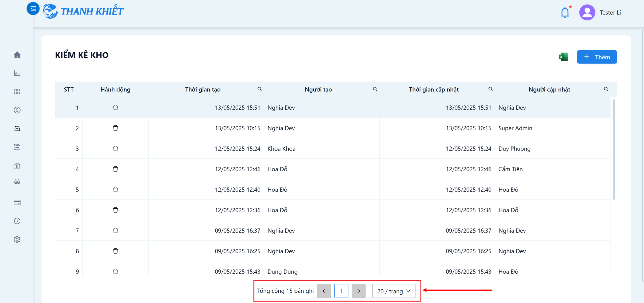
Task: Click created time 12/05/2025 12:46
Action: point(237,169)
